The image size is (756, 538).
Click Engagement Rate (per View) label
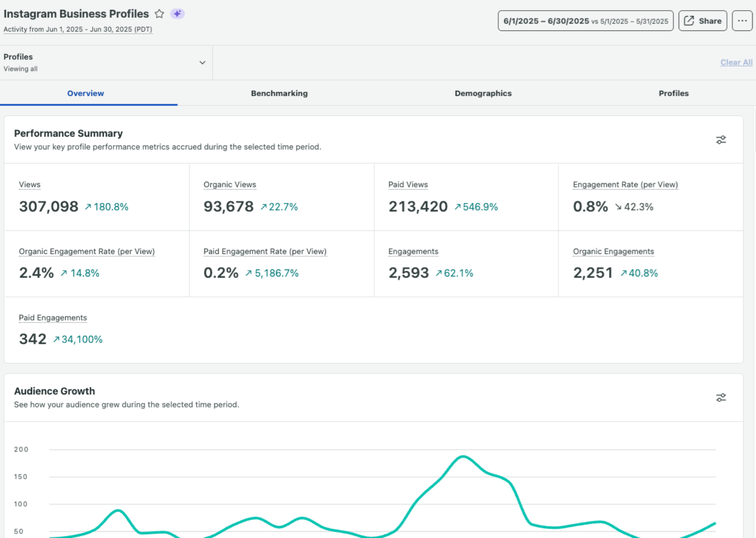(625, 184)
